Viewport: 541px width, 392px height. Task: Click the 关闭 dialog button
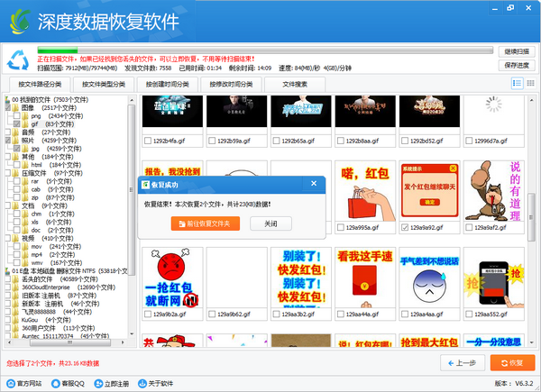click(270, 223)
